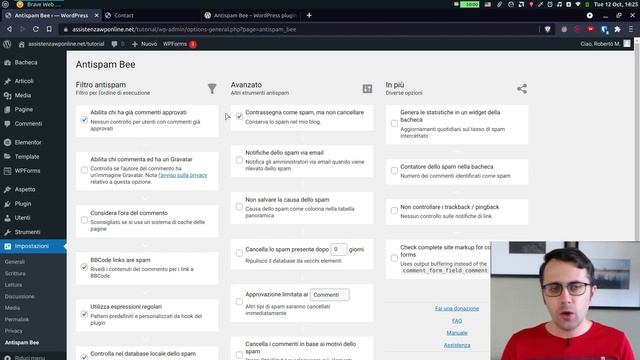
Task: Click the Avanzato panel icon
Action: tap(367, 89)
